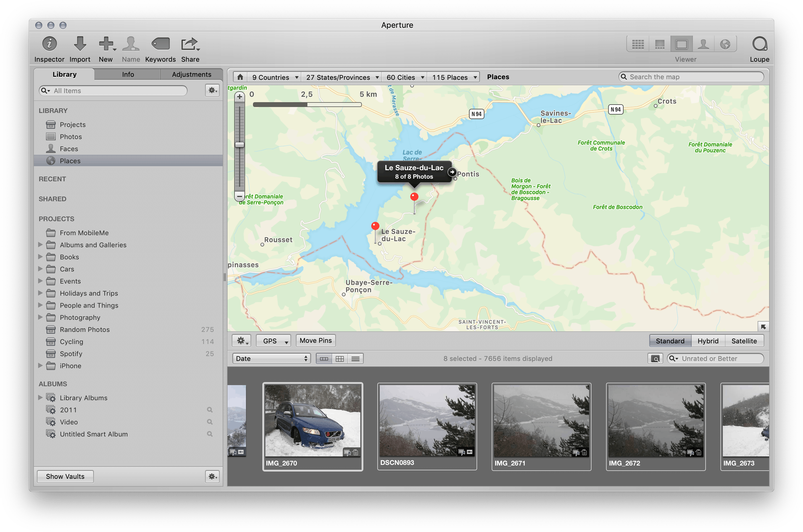
Task: Click the Share icon in toolbar
Action: pos(189,44)
